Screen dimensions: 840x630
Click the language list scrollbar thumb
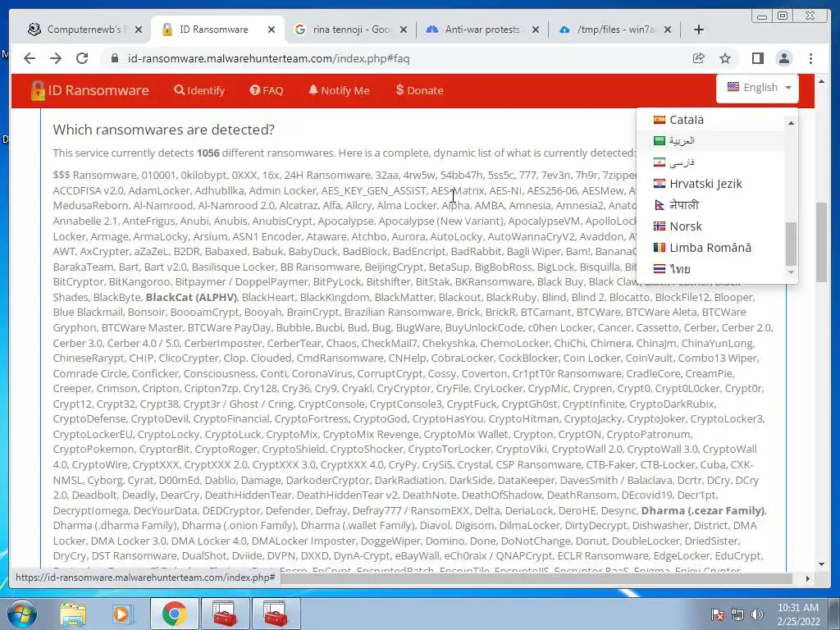(x=791, y=244)
